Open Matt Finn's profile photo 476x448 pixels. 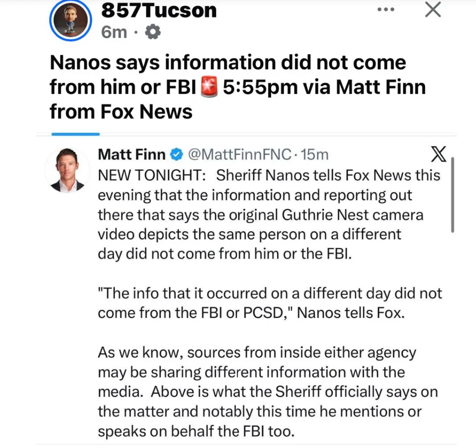(67, 170)
